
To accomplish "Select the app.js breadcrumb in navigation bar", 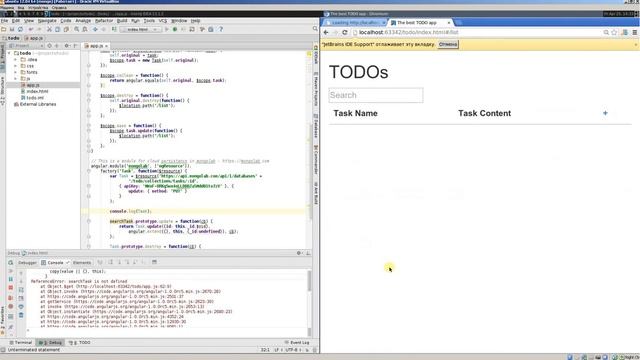I will click(x=33, y=38).
